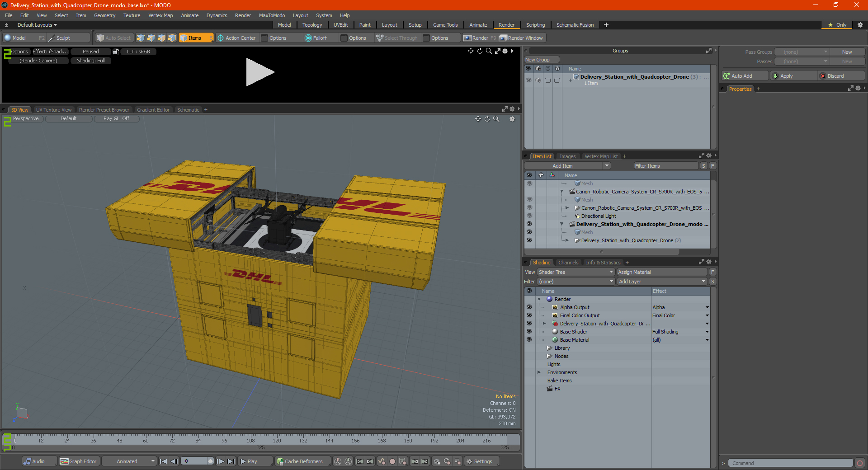Viewport: 868px width, 470px height.
Task: Switch to Materials selection mode cube icon
Action: pyautogui.click(x=172, y=38)
